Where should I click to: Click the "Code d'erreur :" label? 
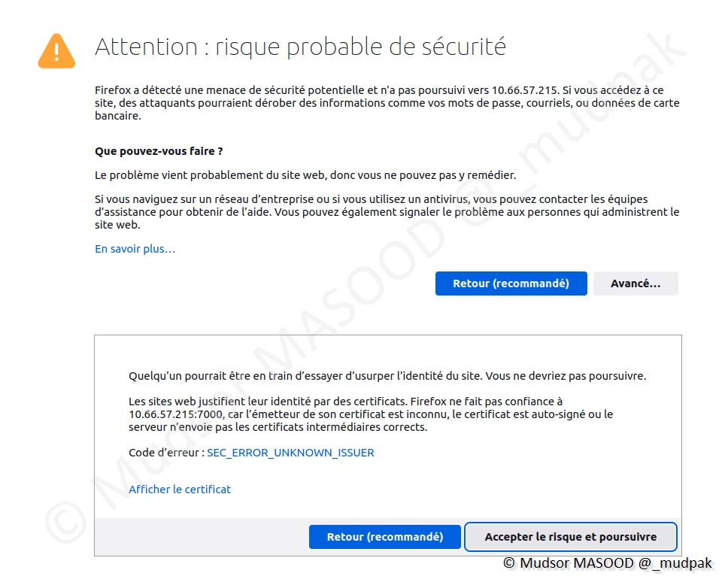(166, 453)
